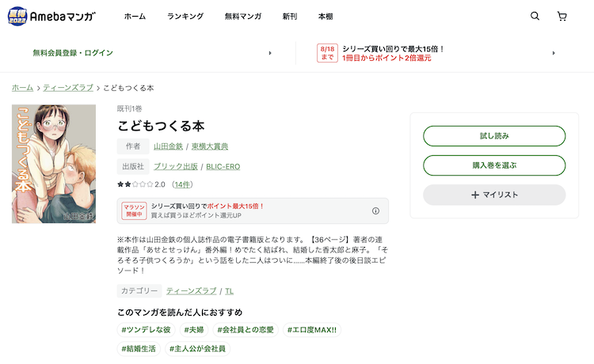
Task: Click the 8/18まで date badge
Action: click(327, 53)
